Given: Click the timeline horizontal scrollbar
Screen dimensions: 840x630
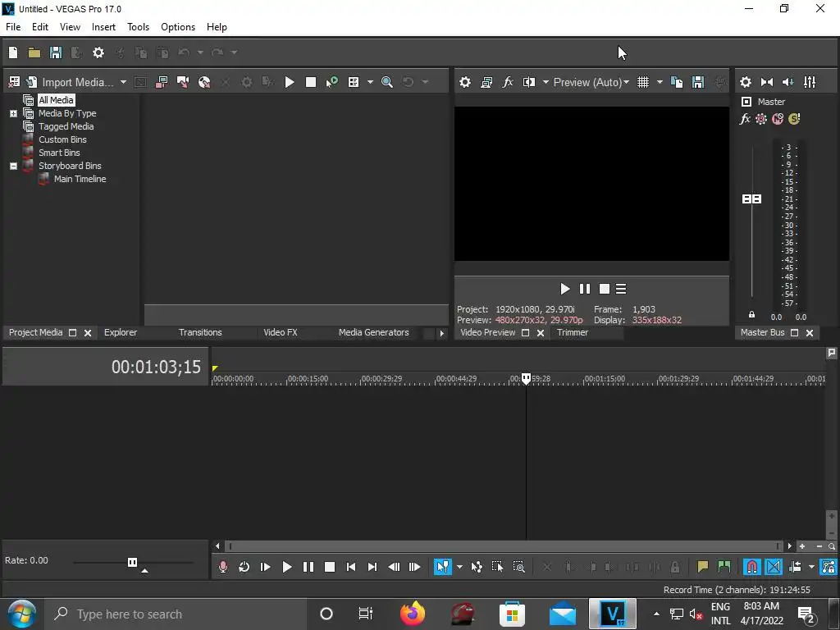Looking at the screenshot, I should point(503,546).
